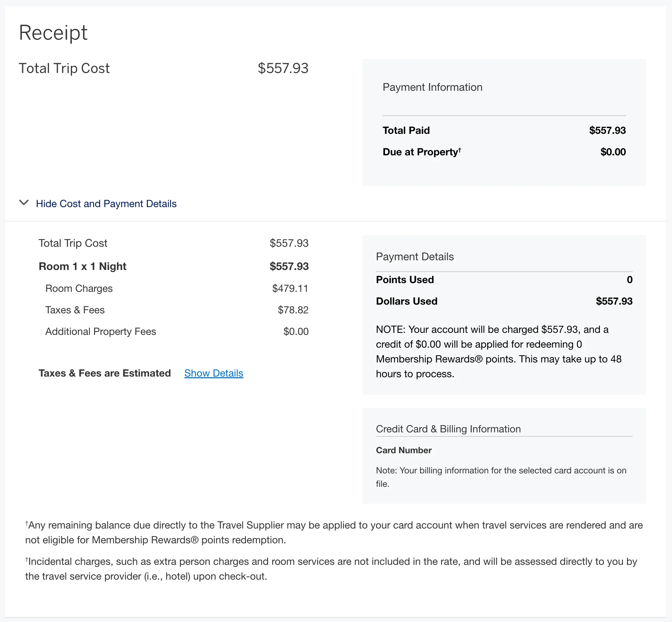Select the Card Number label
The width and height of the screenshot is (672, 622).
point(404,450)
